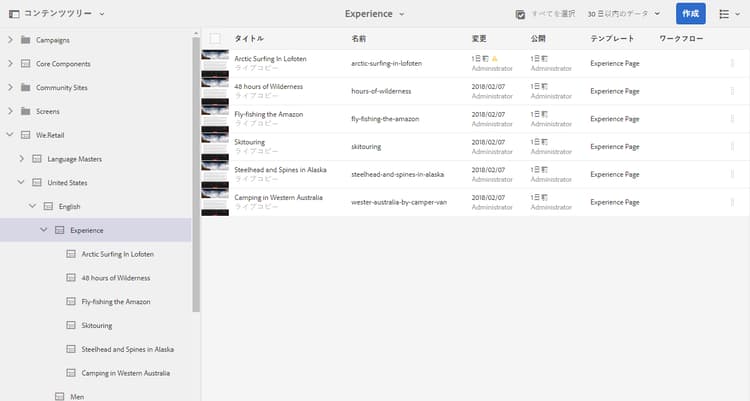Open the コンテンツツリー rail dropdown
The image size is (750, 401).
64,14
